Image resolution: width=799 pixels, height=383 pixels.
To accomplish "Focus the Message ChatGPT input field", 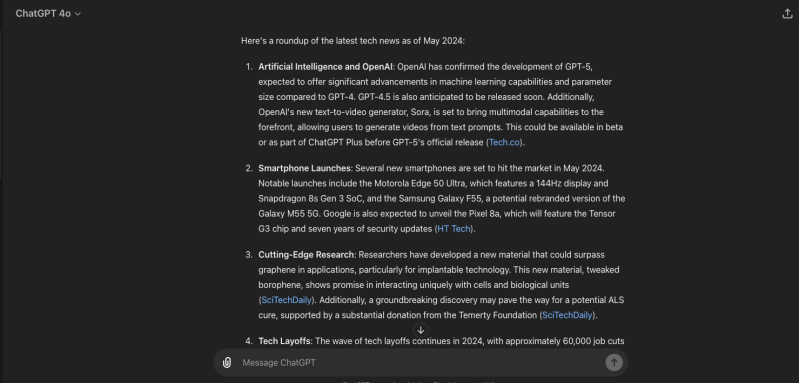I will click(x=420, y=363).
